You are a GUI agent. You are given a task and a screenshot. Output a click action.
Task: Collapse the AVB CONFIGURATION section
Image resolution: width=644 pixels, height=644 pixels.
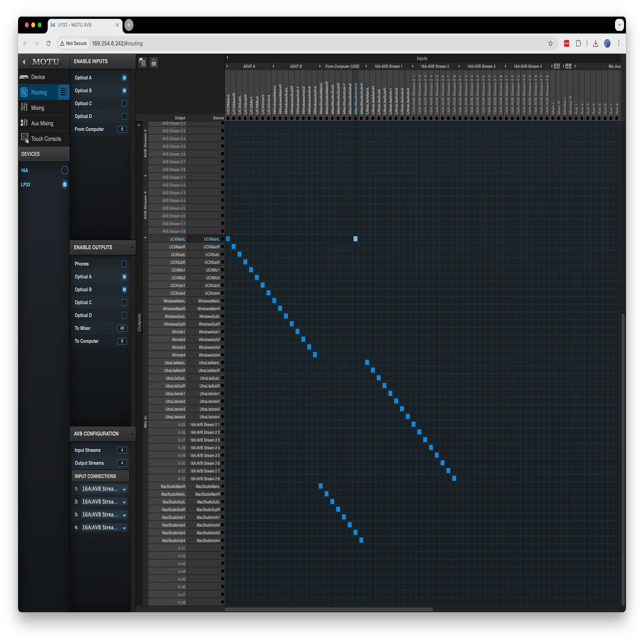pos(132,434)
